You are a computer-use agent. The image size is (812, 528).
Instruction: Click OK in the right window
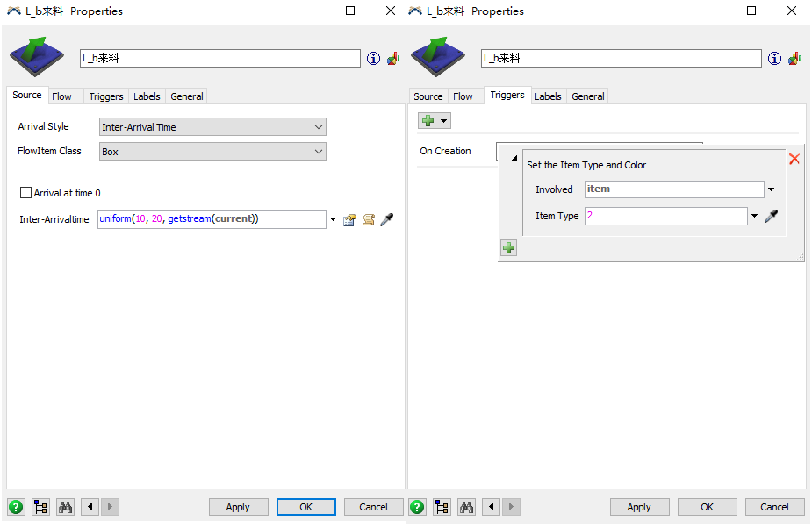(x=708, y=507)
